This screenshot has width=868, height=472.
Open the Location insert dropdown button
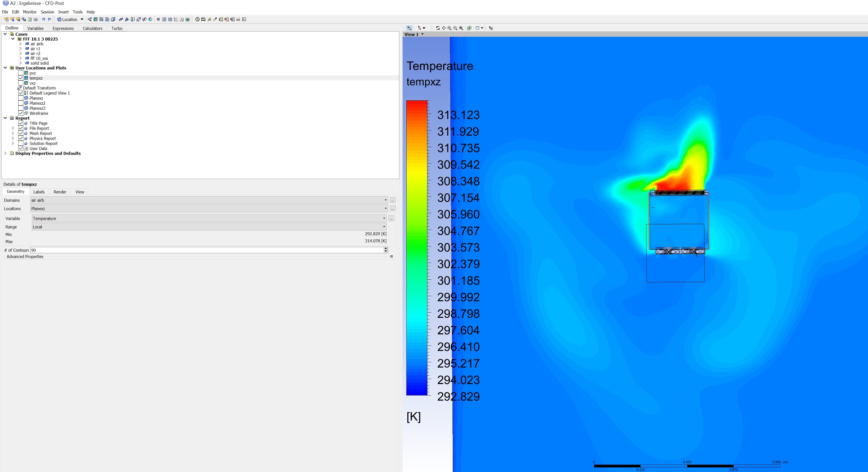click(x=82, y=20)
